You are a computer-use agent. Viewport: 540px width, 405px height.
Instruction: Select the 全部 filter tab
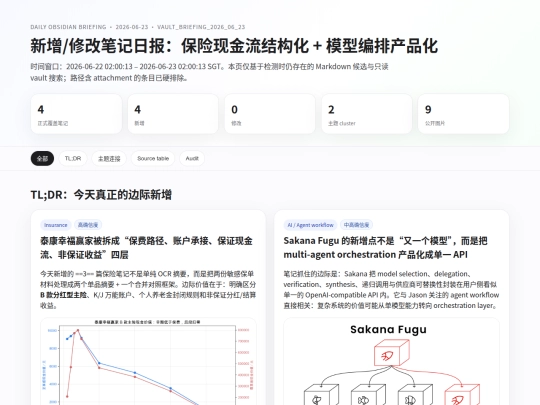(x=42, y=158)
